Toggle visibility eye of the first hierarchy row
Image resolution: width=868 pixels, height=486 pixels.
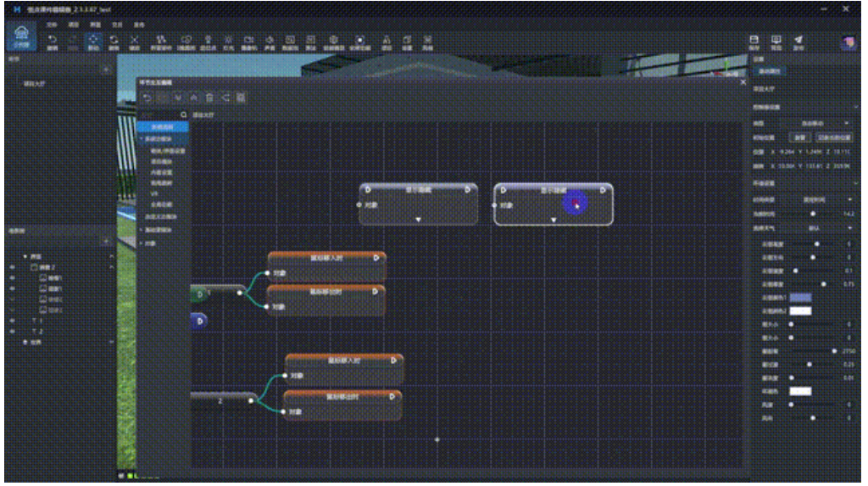click(12, 266)
